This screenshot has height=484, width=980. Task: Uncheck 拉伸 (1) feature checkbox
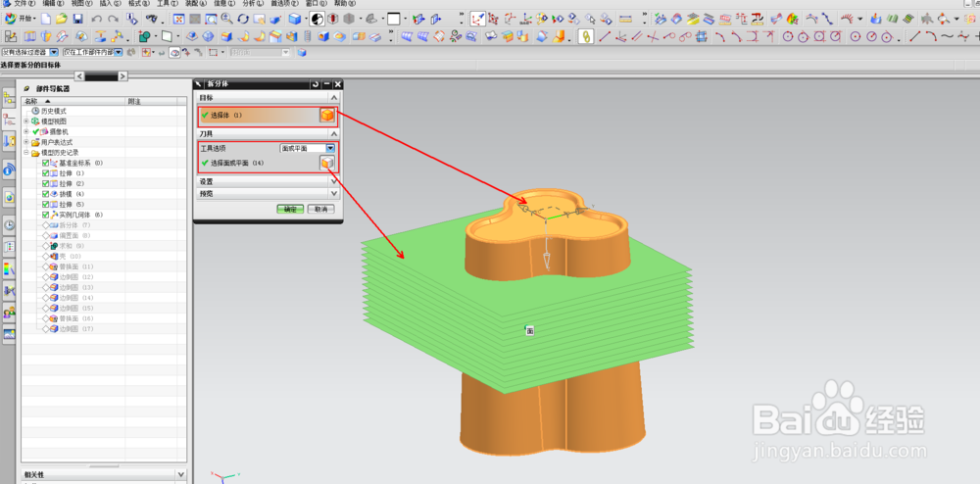(46, 173)
